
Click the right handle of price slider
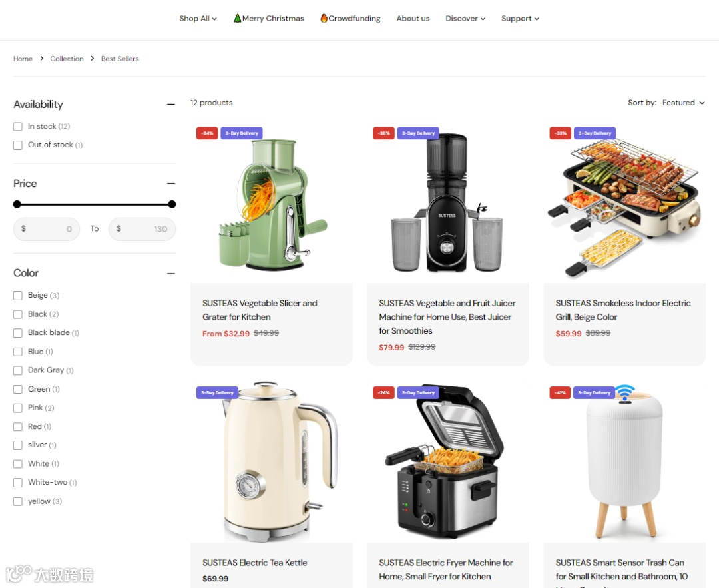[172, 204]
